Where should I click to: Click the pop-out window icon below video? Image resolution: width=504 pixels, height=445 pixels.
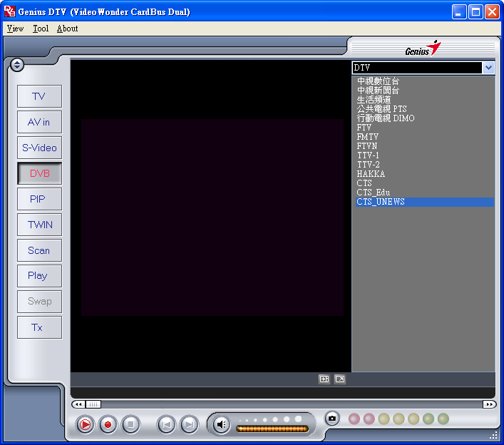tap(340, 379)
